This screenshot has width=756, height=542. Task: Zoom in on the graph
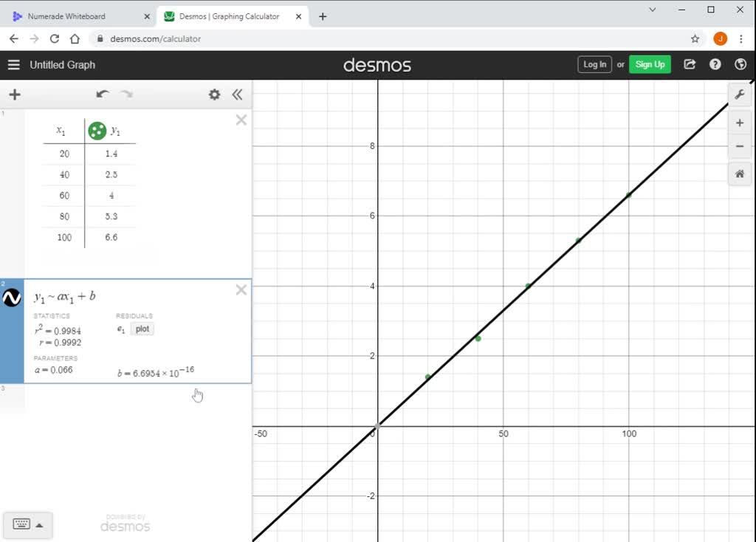739,123
